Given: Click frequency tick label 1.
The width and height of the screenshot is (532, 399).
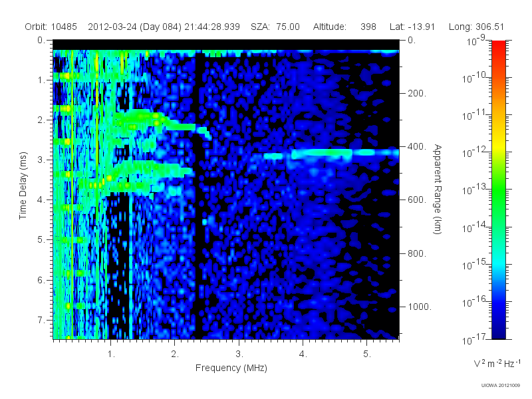Looking at the screenshot, I should [x=111, y=354].
